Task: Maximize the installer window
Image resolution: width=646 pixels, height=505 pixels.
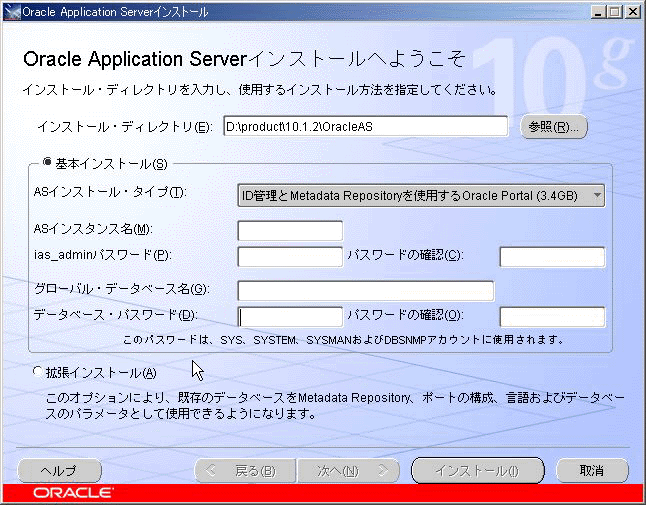Action: (615, 12)
